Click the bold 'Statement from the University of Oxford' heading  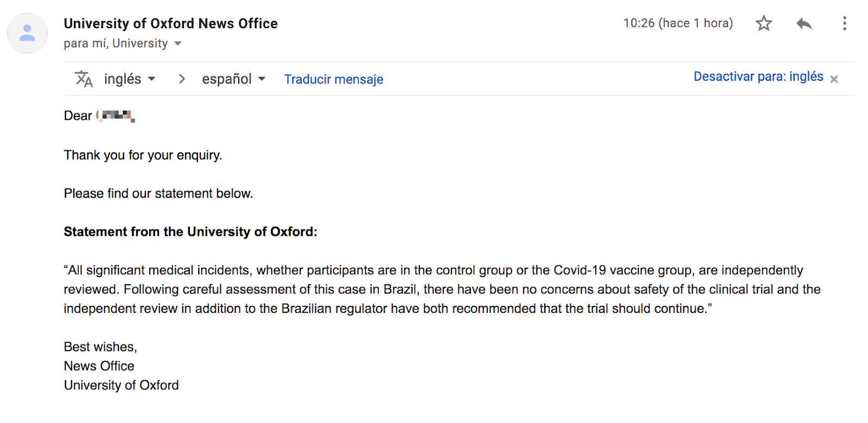[190, 232]
